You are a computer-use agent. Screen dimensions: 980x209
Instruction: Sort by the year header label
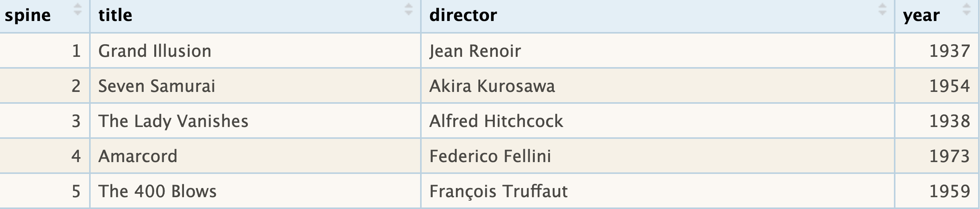[x=921, y=16]
